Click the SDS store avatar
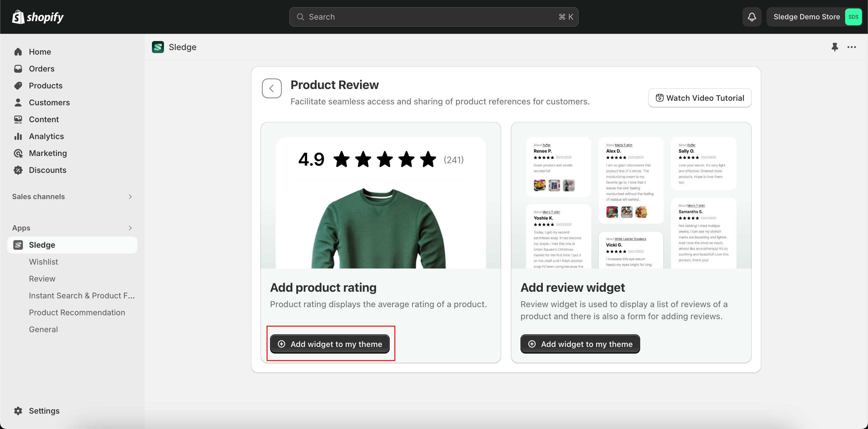The image size is (868, 429). coord(853,17)
